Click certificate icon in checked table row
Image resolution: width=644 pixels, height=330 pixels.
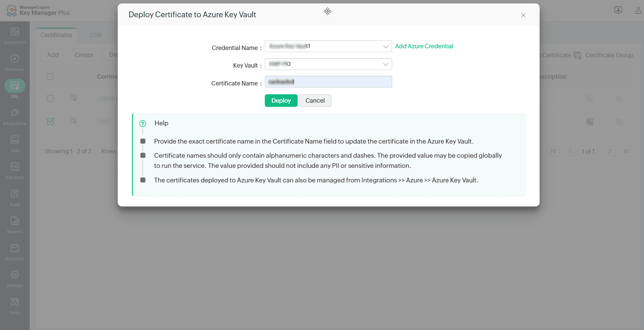(x=73, y=121)
